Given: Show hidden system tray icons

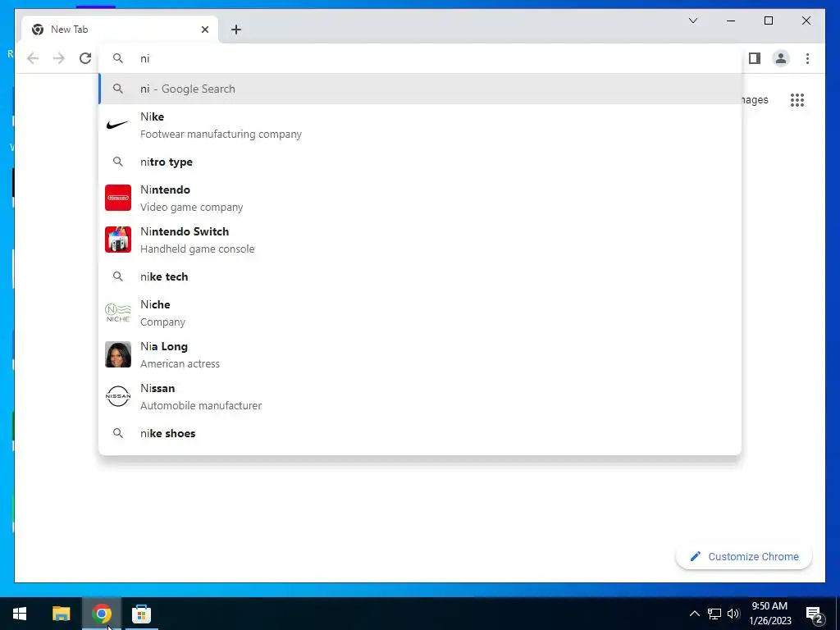Looking at the screenshot, I should (x=694, y=614).
